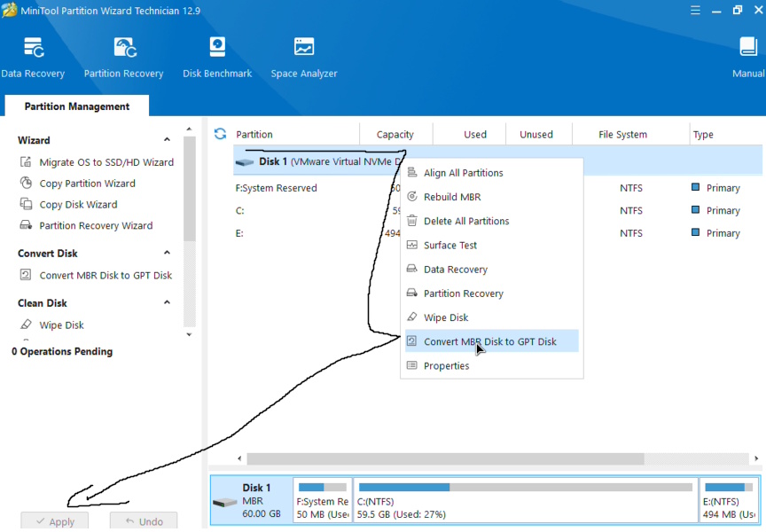
Task: Click the Type column header
Action: click(x=703, y=135)
